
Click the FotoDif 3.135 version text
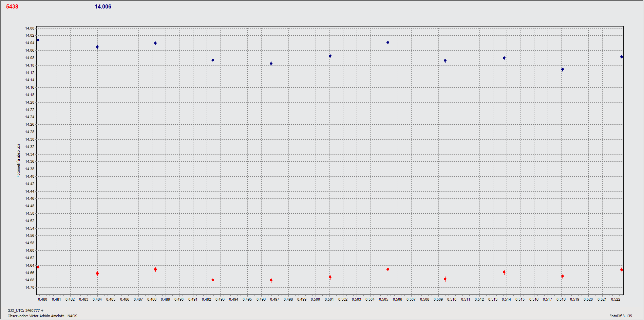(621, 316)
